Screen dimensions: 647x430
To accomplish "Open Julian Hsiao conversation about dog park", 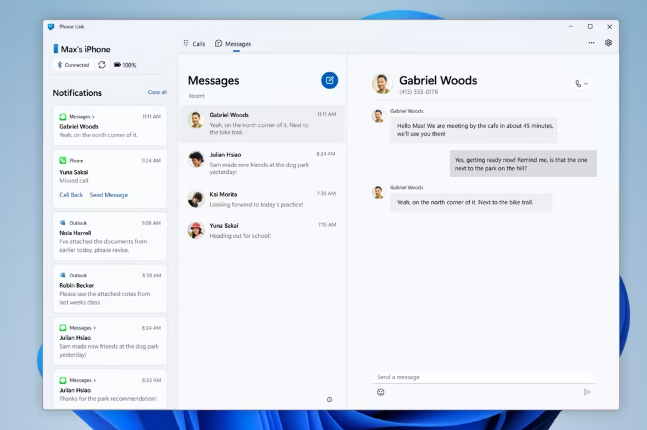I will 262,163.
